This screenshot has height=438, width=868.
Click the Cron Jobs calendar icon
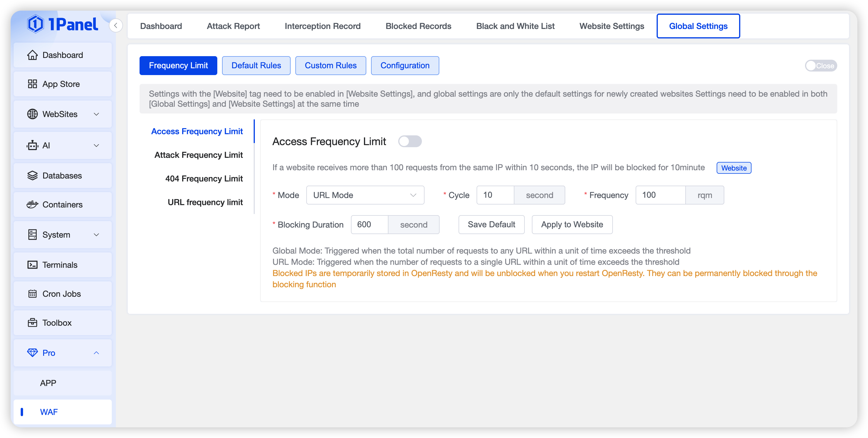coord(32,294)
